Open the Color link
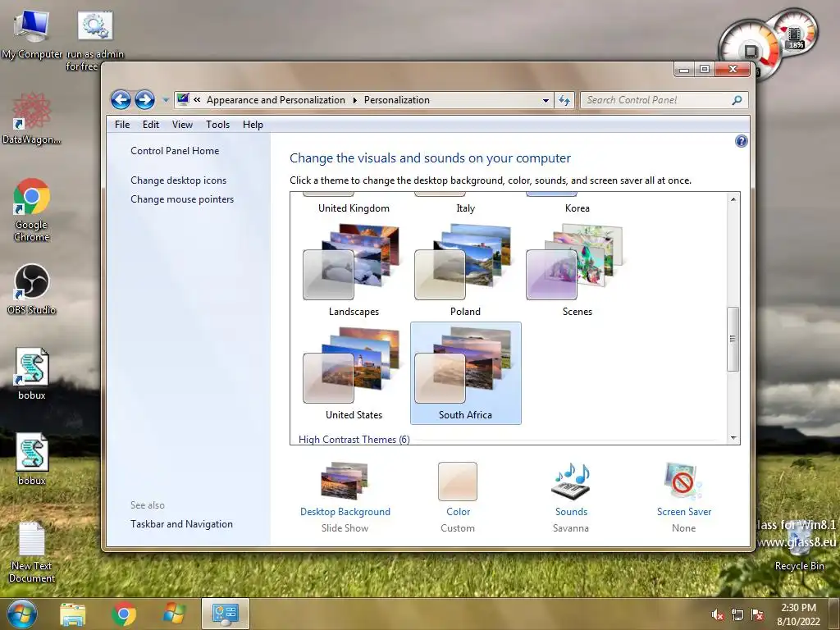 [458, 512]
